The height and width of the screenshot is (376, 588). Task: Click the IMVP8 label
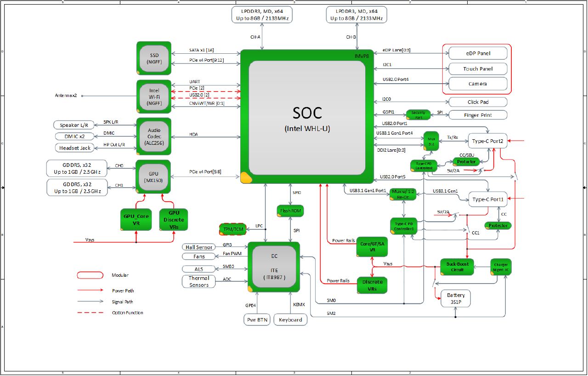pos(362,56)
